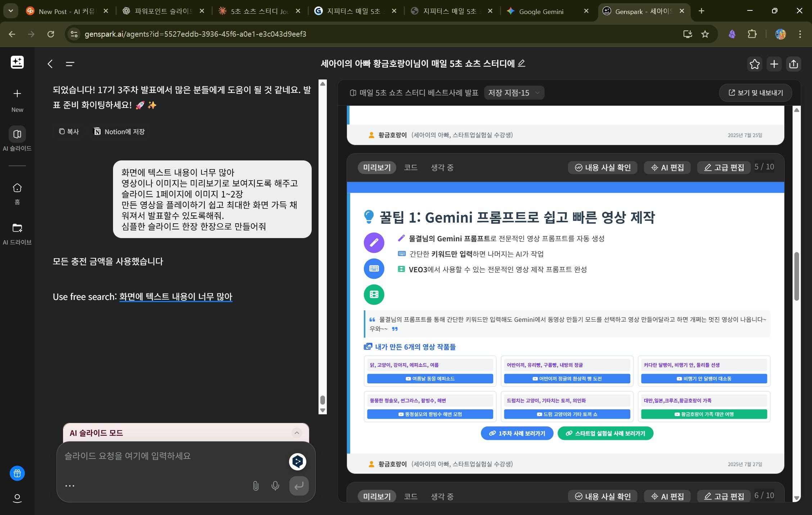The height and width of the screenshot is (515, 812).
Task: Open more options ellipsis in input box
Action: tap(70, 486)
